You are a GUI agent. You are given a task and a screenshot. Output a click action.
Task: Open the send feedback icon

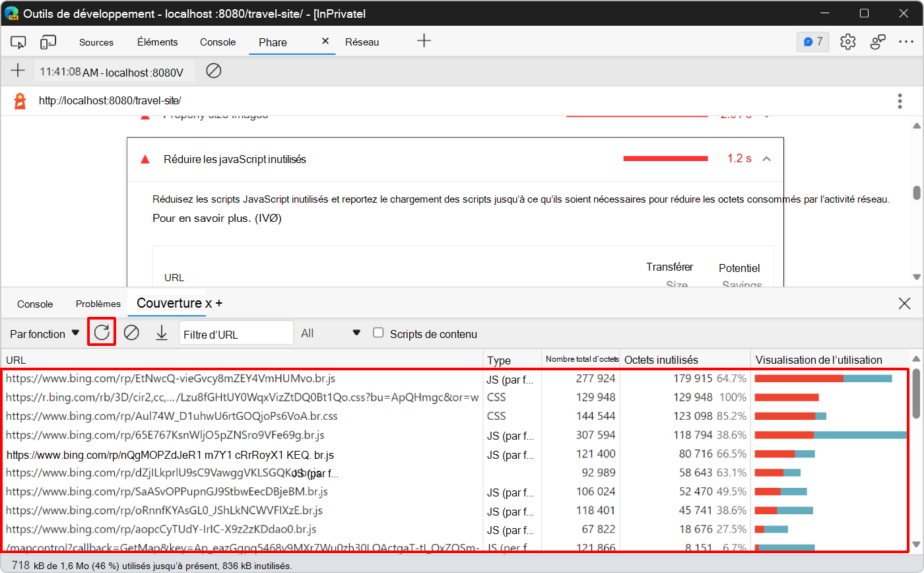point(878,41)
